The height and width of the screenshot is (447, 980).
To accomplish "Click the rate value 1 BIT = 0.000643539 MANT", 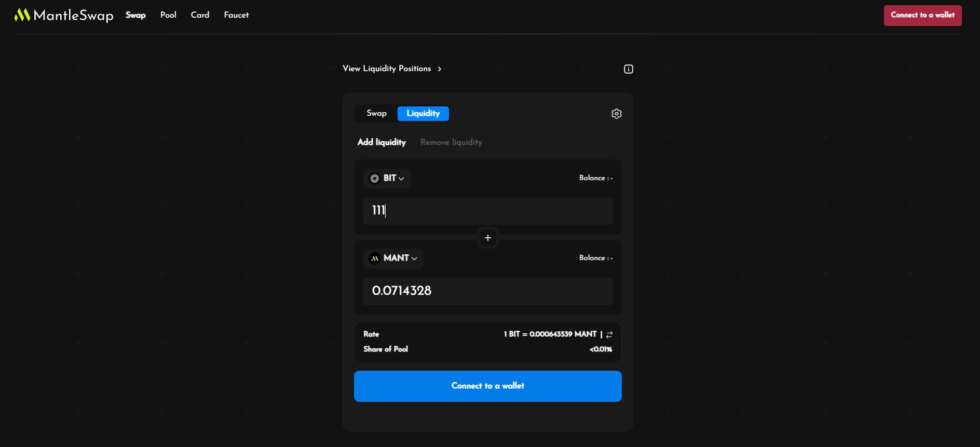I will (x=550, y=334).
